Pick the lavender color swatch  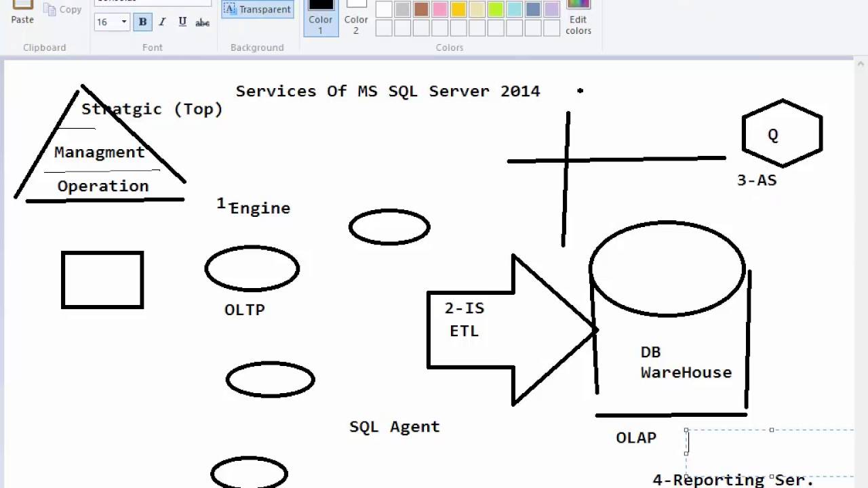[x=552, y=9]
